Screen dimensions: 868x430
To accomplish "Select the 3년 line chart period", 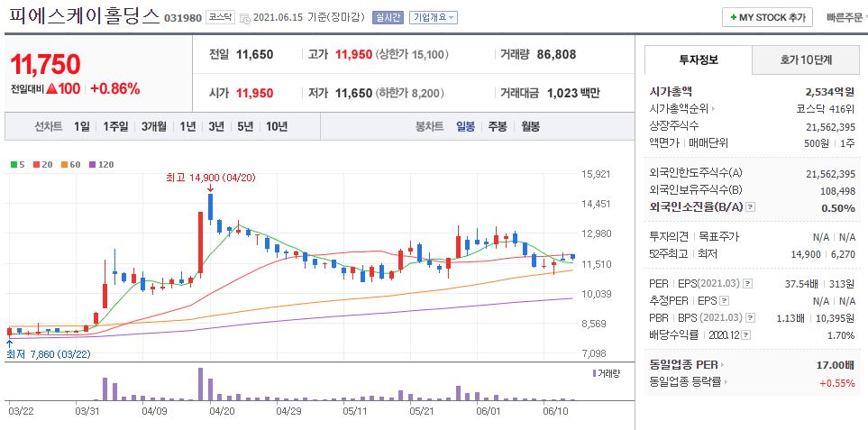I will click(216, 127).
